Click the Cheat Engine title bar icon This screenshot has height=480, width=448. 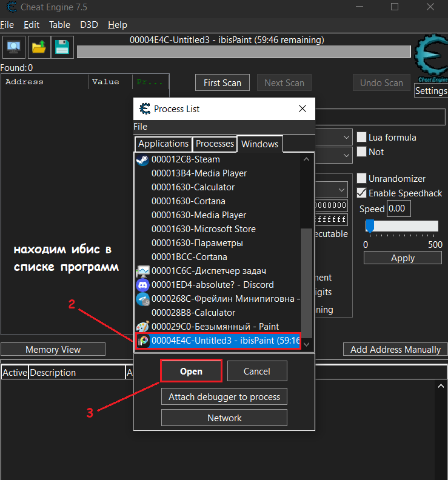point(12,7)
